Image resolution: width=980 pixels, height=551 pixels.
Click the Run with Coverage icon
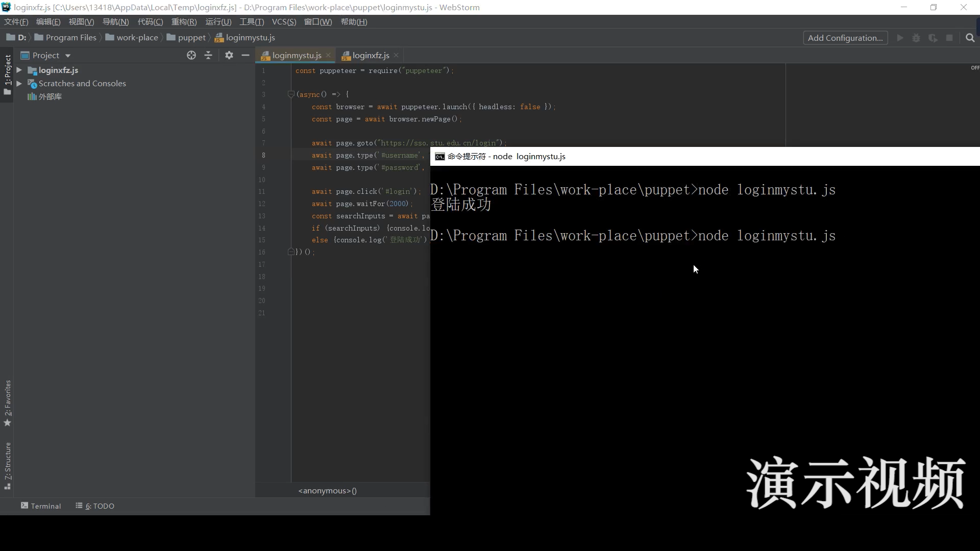point(933,38)
